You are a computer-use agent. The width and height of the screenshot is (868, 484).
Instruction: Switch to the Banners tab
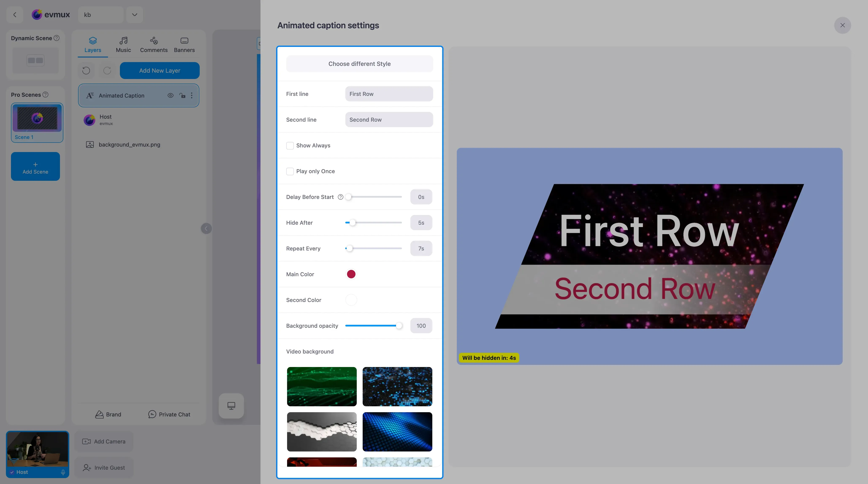point(184,45)
